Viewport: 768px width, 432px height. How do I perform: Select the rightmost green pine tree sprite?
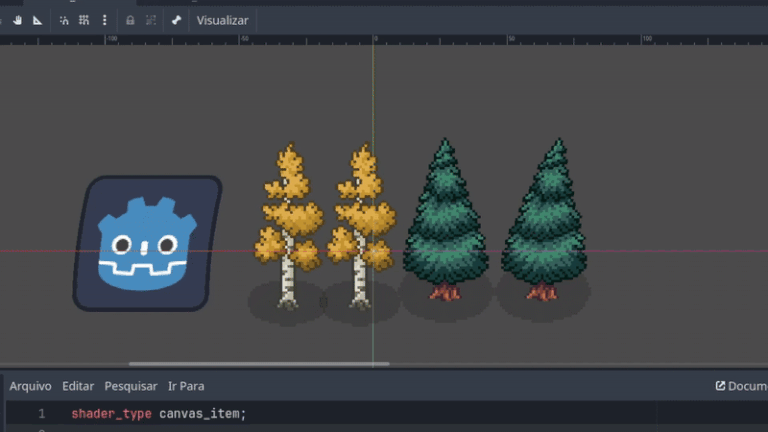click(545, 219)
